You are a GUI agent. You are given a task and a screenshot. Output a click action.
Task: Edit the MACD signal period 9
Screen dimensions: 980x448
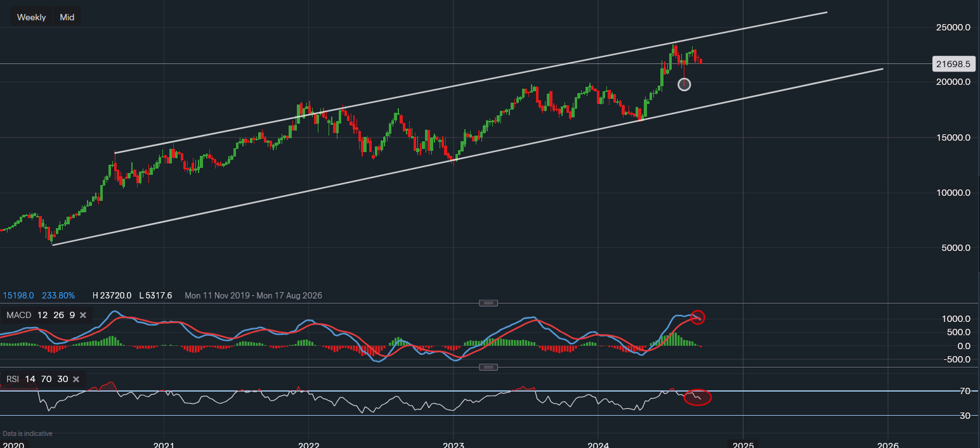(x=72, y=315)
